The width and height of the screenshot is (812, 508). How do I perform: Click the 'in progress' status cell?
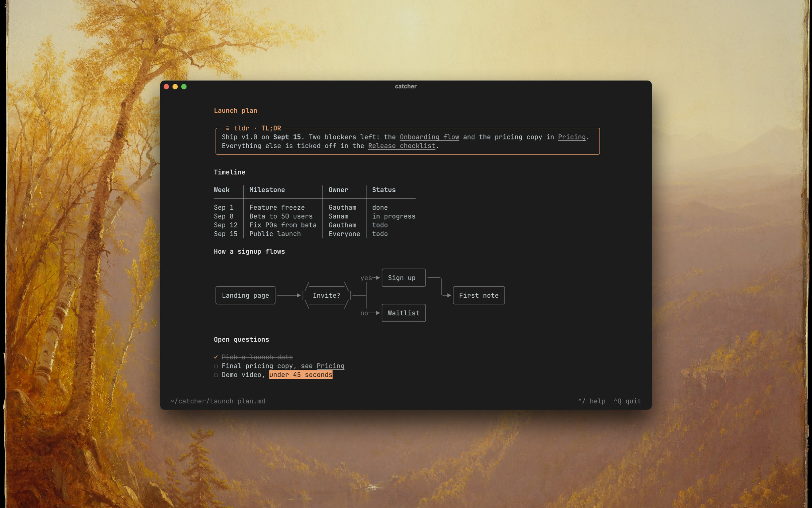394,216
